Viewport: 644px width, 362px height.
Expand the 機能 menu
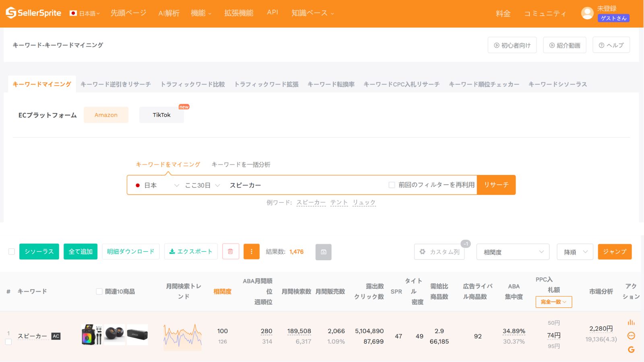tap(201, 13)
